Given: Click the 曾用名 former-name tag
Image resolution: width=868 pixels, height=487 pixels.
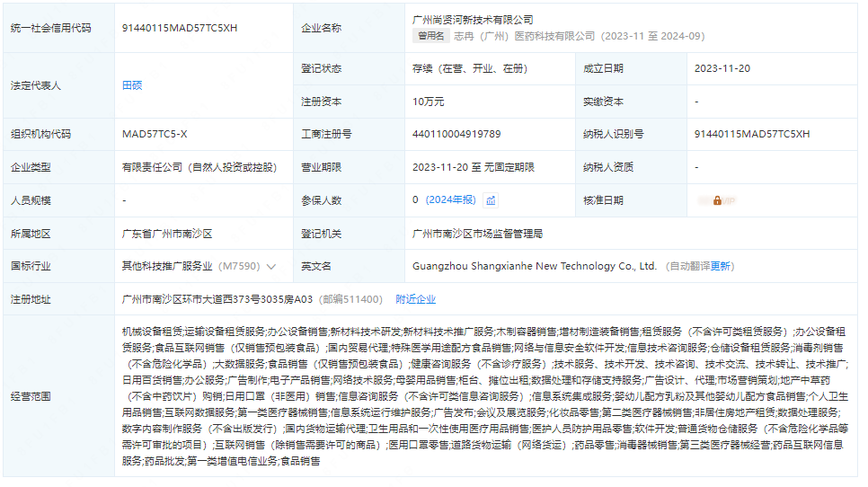Looking at the screenshot, I should [430, 36].
